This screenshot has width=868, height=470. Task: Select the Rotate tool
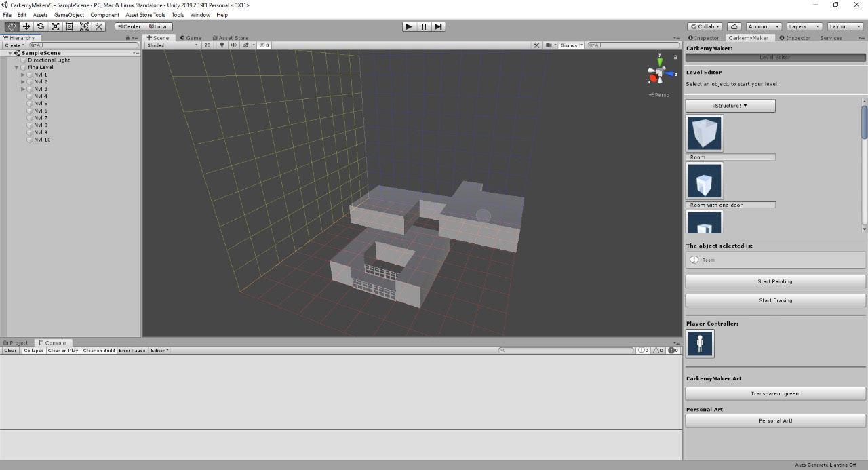point(41,26)
